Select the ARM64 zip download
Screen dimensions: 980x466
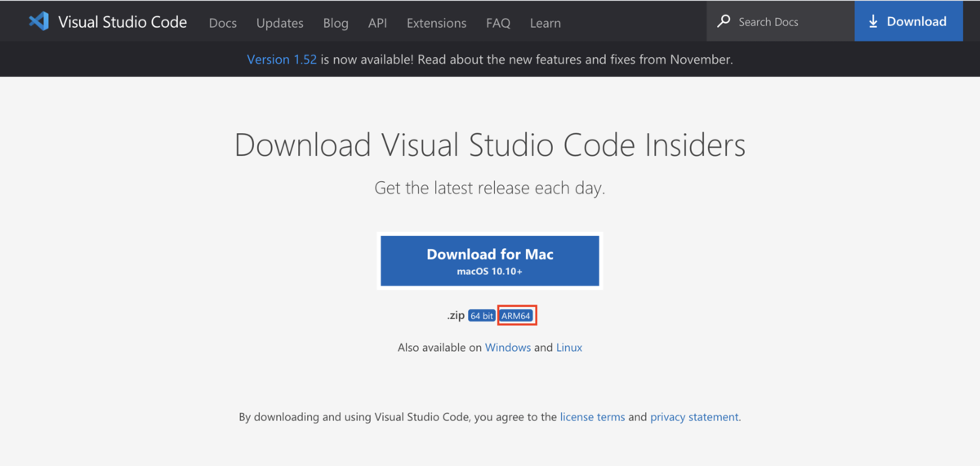pyautogui.click(x=516, y=316)
